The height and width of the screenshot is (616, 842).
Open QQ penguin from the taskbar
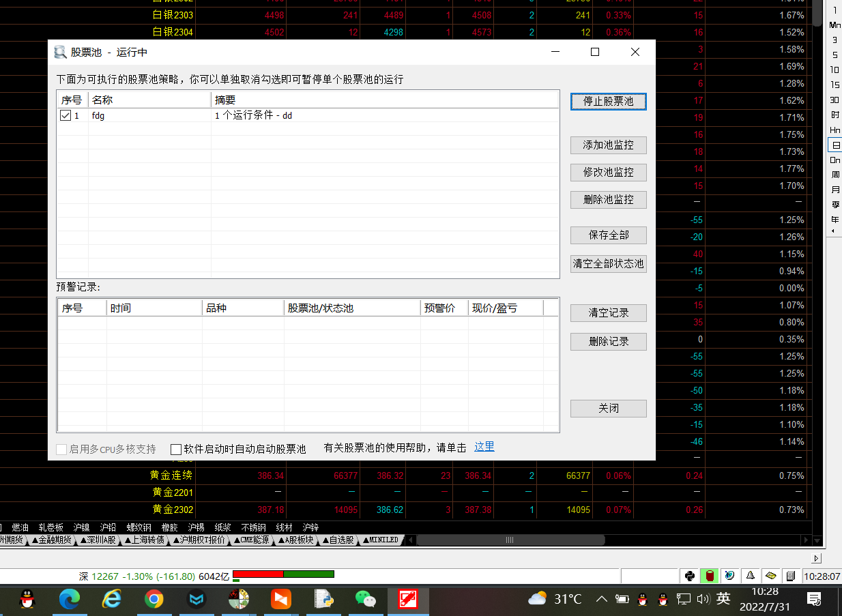(x=27, y=600)
